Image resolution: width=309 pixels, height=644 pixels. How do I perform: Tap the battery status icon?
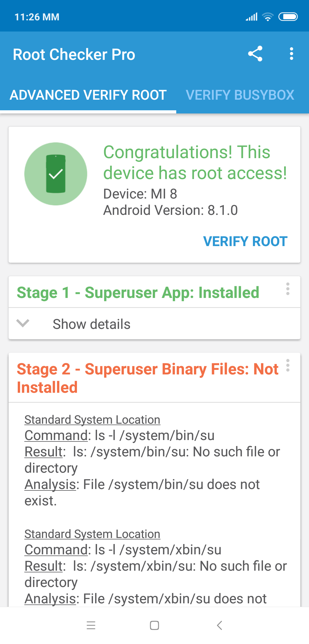click(288, 17)
